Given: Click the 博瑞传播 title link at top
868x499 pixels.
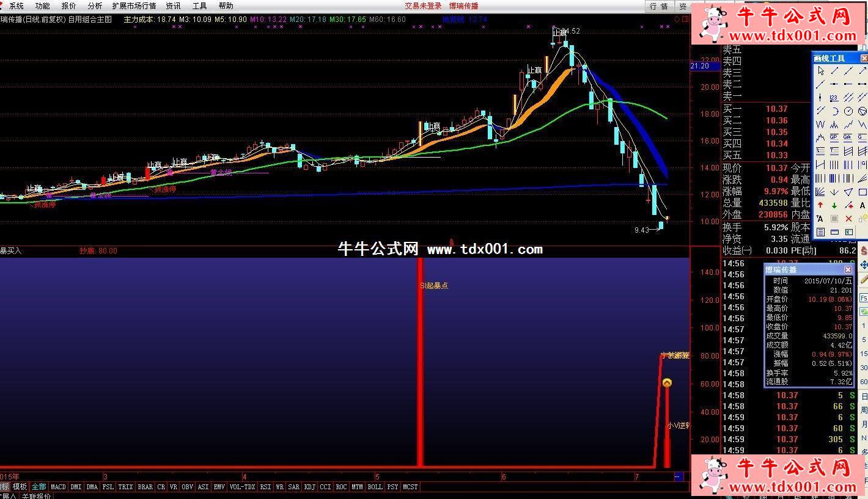Looking at the screenshot, I should coord(463,5).
